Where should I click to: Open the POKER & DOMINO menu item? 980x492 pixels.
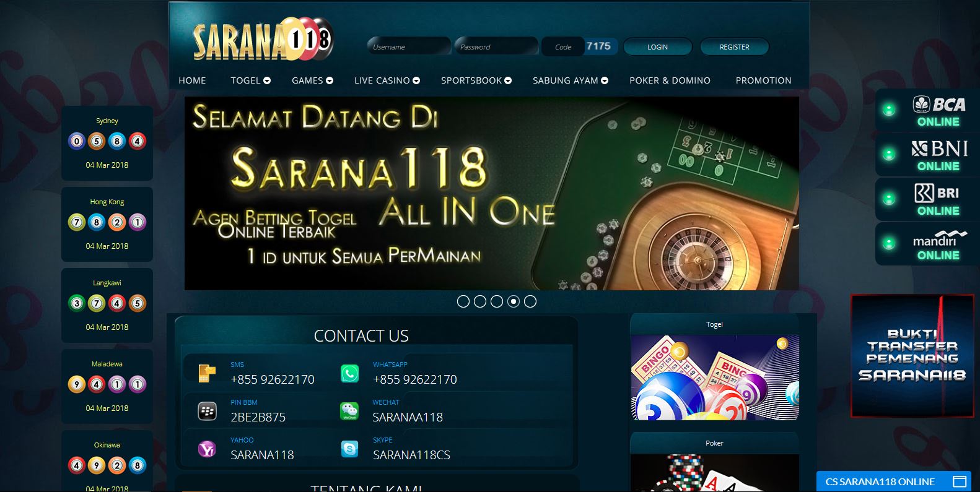coord(670,80)
